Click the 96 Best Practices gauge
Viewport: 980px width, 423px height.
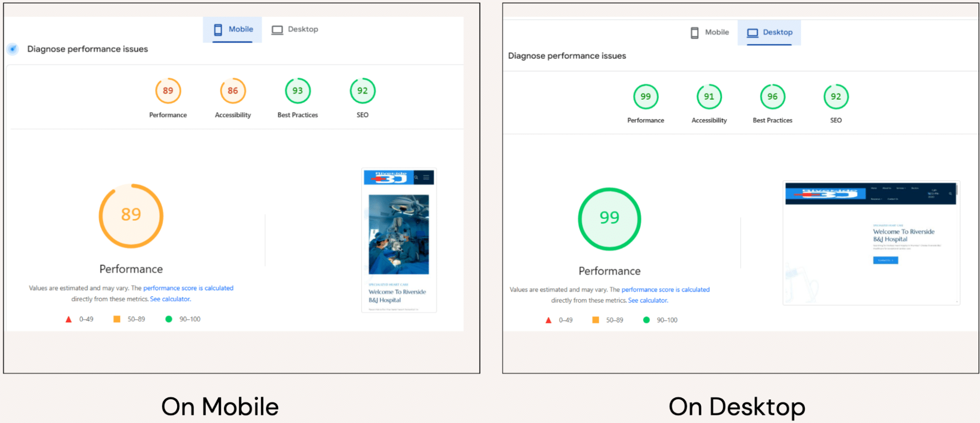772,97
